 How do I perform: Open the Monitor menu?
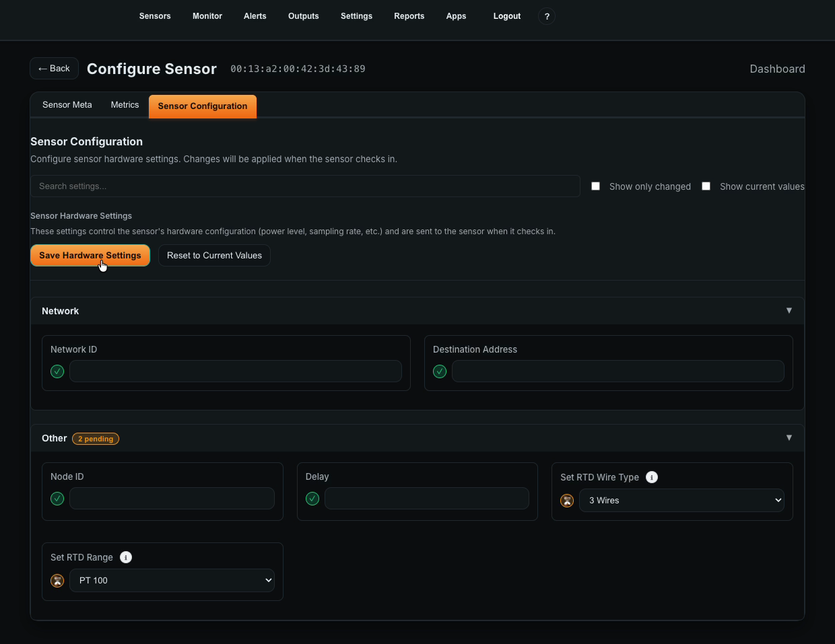tap(207, 16)
